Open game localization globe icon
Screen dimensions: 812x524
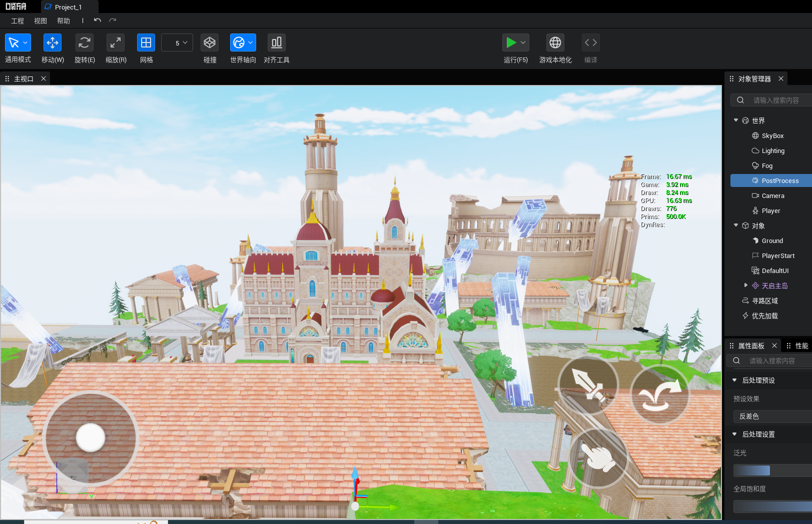[555, 42]
